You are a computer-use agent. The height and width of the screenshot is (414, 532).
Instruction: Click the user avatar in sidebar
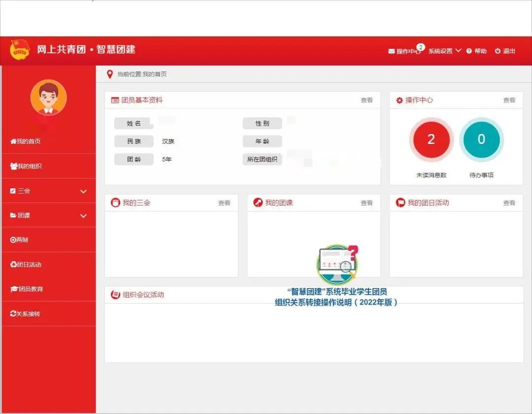coord(48,98)
